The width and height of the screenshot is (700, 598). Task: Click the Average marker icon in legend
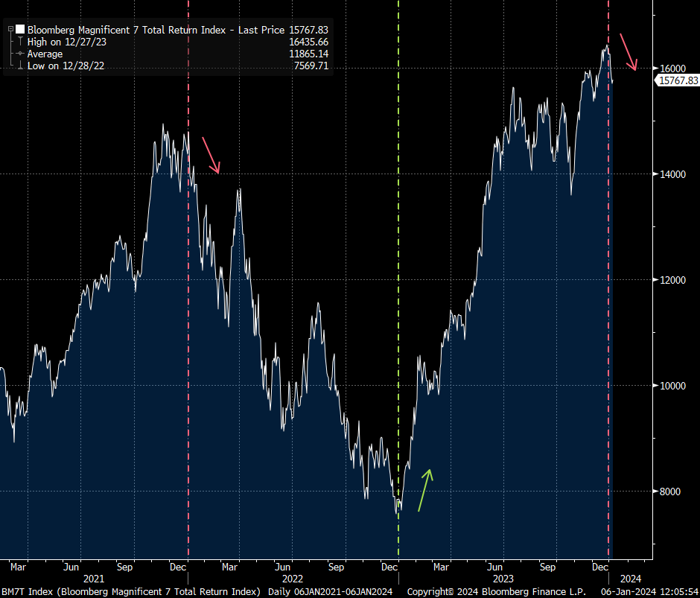coord(20,54)
